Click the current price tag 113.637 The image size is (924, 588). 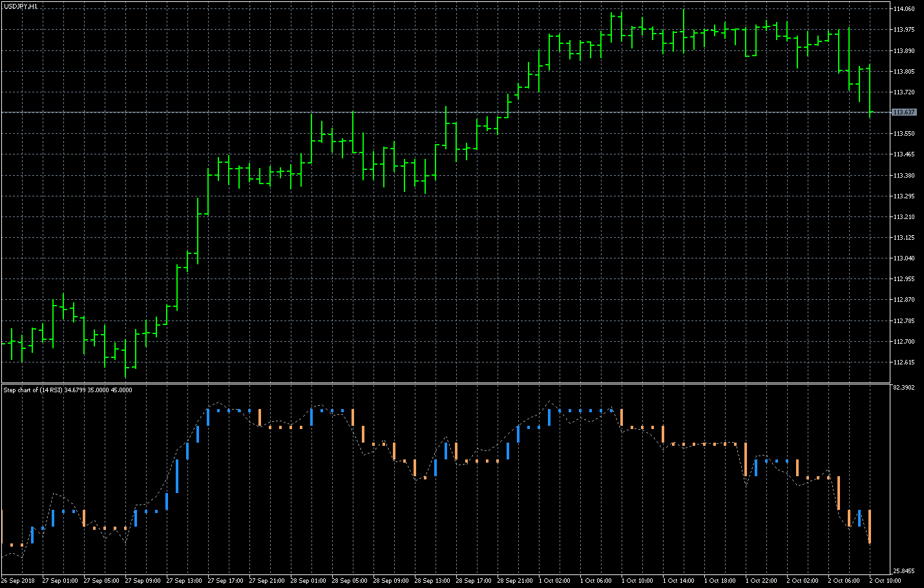tap(903, 112)
